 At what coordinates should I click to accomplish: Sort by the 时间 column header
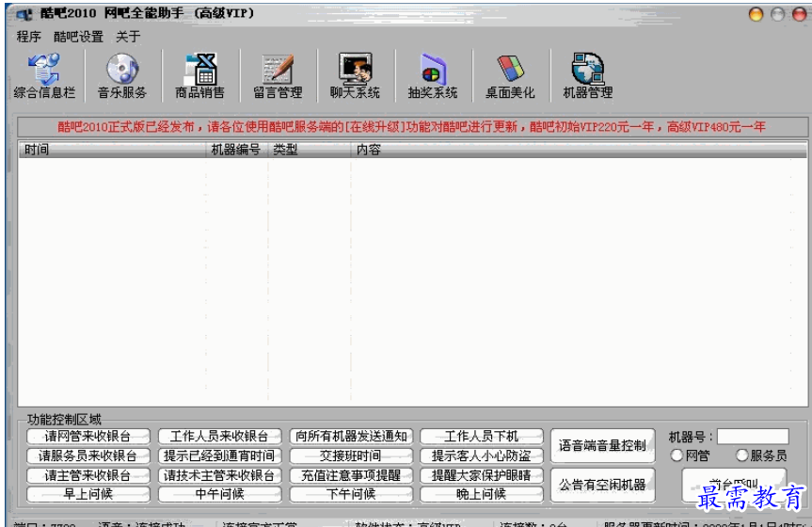(x=112, y=150)
